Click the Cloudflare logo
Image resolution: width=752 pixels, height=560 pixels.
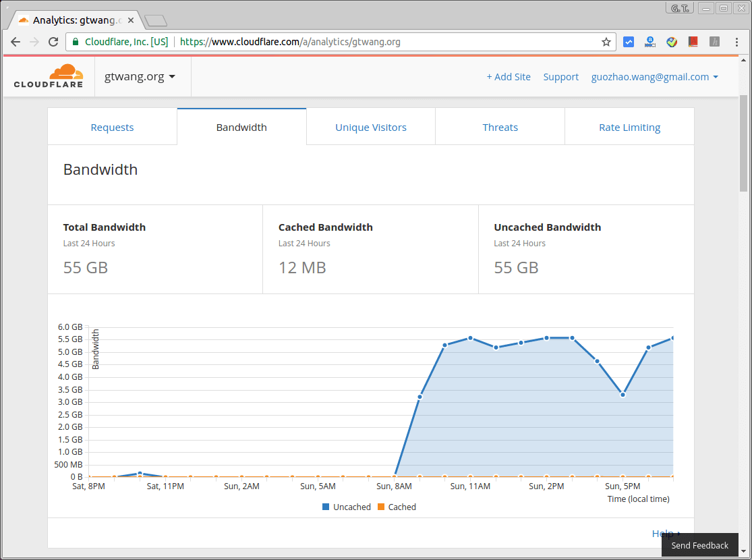click(47, 76)
